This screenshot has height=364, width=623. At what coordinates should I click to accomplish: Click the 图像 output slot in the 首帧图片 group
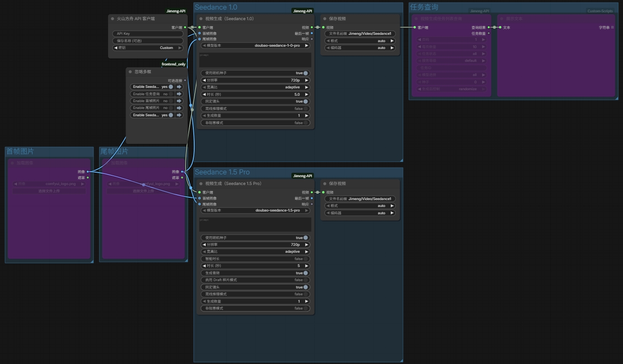87,172
